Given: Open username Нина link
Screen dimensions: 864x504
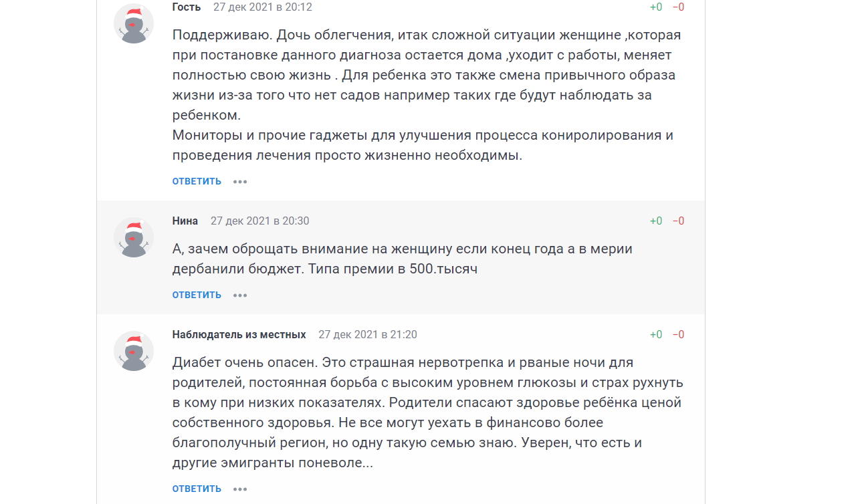Looking at the screenshot, I should coord(185,221).
